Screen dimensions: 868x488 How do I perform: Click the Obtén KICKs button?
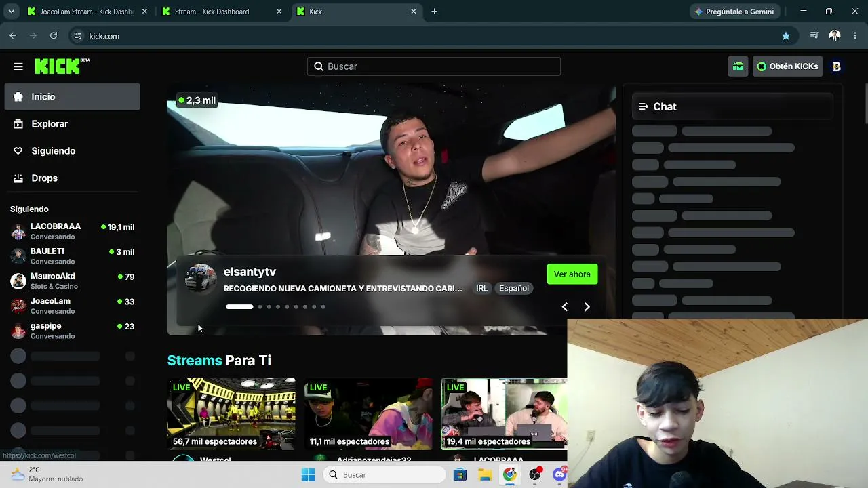point(787,66)
